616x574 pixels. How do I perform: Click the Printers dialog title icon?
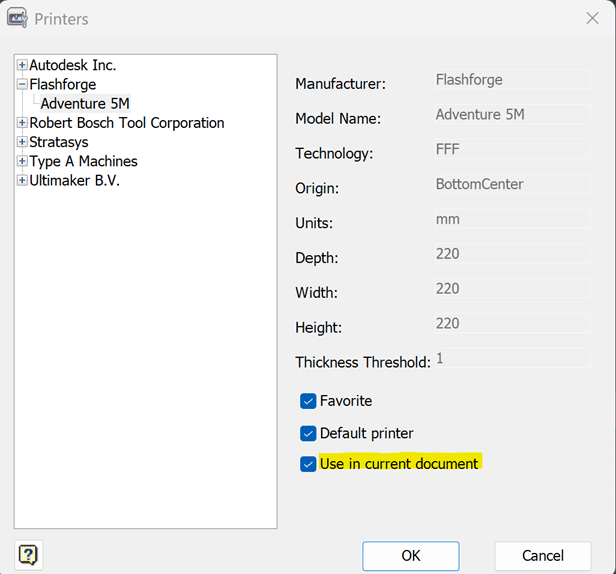click(x=18, y=18)
